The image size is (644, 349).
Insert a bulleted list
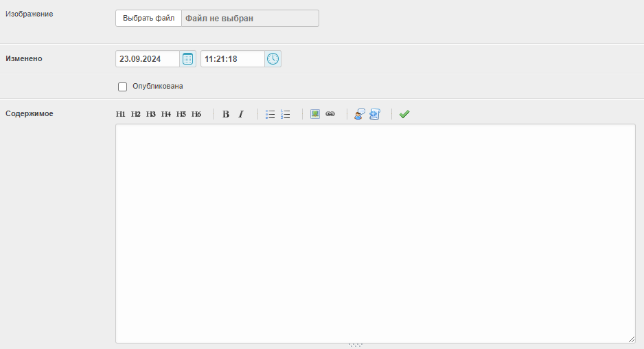(271, 114)
